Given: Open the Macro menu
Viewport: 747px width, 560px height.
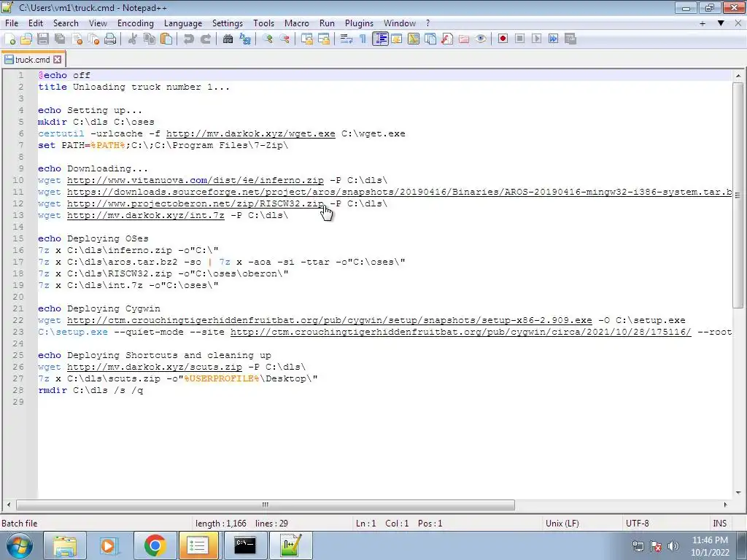Looking at the screenshot, I should pos(296,23).
